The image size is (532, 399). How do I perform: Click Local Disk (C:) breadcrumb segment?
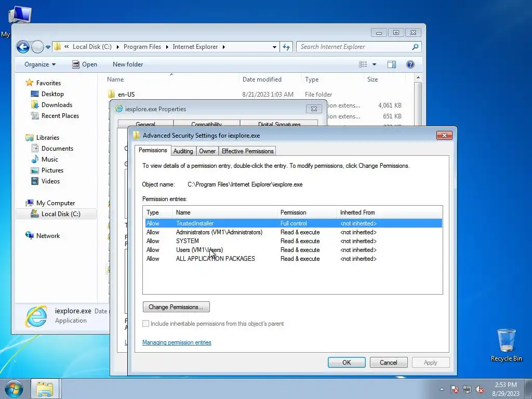click(92, 47)
